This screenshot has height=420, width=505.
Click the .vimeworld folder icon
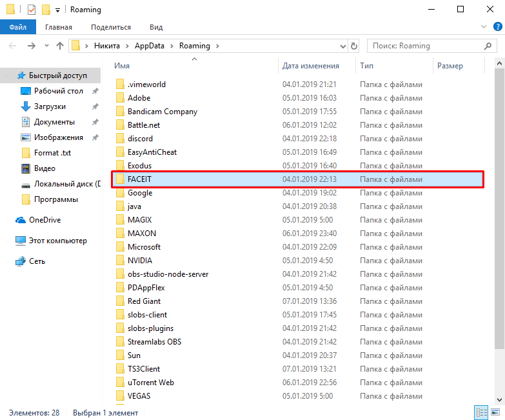tap(120, 84)
